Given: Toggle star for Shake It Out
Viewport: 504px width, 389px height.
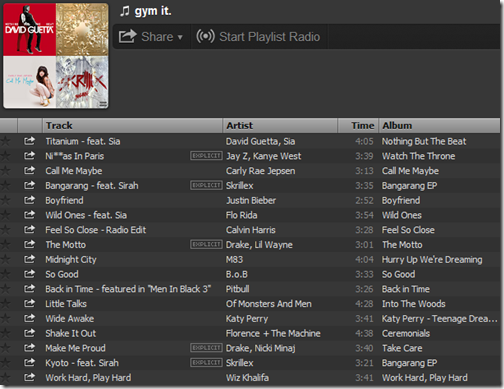Looking at the screenshot, I should pos(5,333).
